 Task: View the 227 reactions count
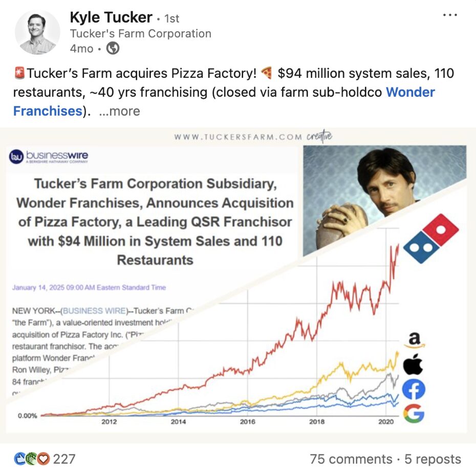point(64,459)
